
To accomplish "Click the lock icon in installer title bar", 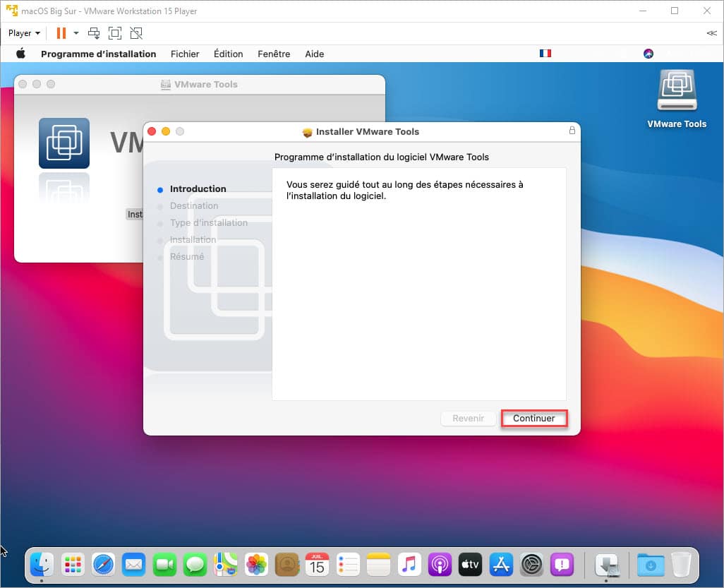I will tap(572, 131).
